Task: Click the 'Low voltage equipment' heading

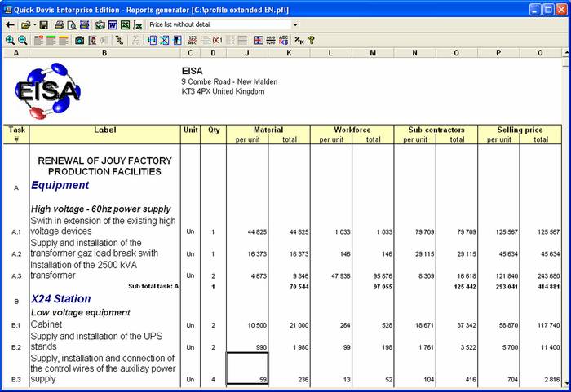Action: coord(81,313)
